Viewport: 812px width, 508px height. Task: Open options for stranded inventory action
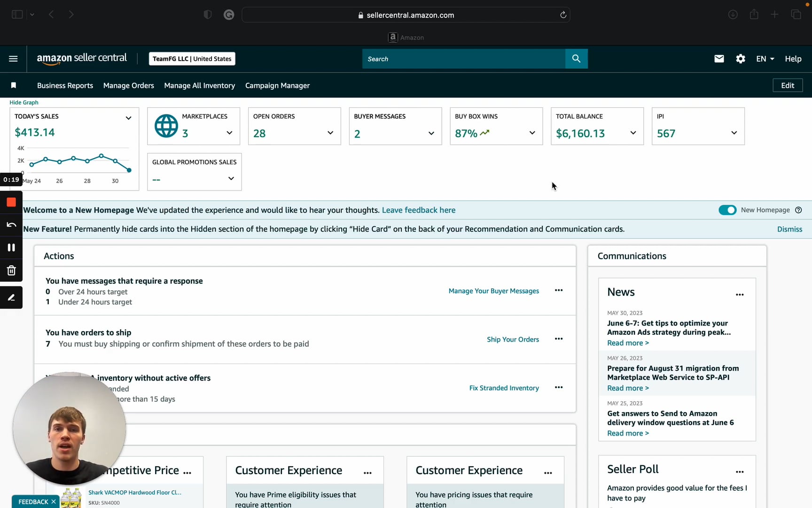tap(559, 387)
